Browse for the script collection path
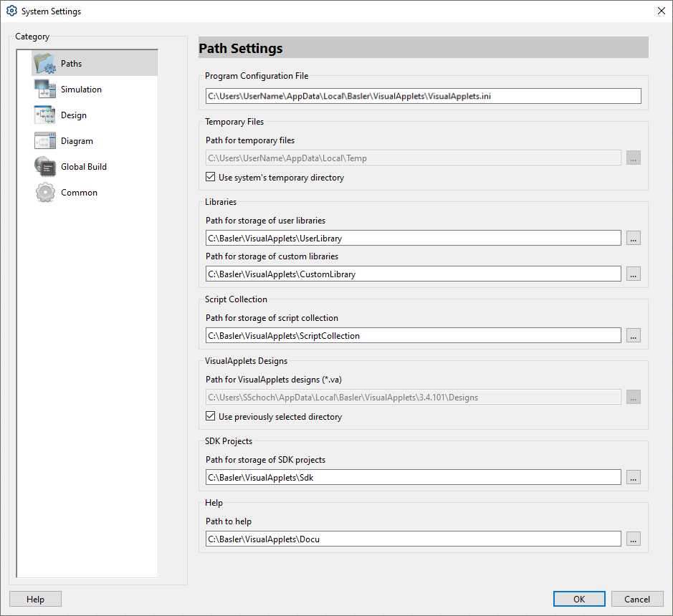673x616 pixels. (x=633, y=335)
